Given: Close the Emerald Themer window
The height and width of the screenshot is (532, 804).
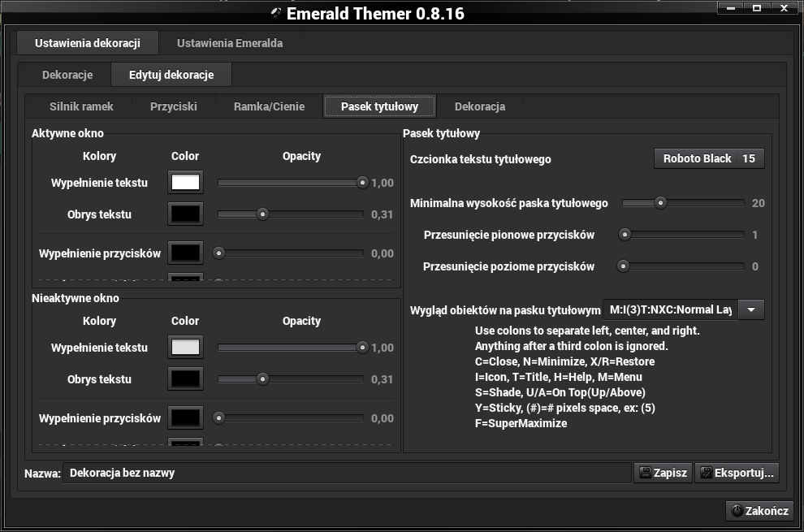Looking at the screenshot, I should pos(784,7).
